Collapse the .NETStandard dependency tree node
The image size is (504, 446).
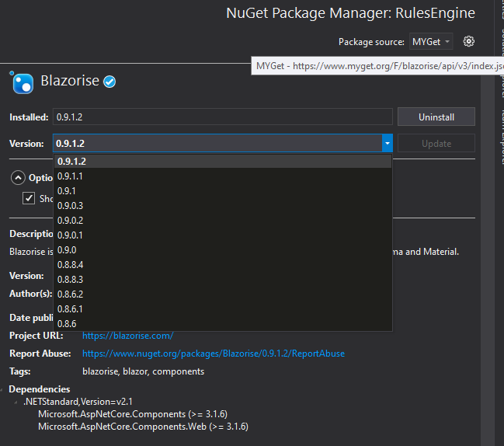click(x=16, y=402)
